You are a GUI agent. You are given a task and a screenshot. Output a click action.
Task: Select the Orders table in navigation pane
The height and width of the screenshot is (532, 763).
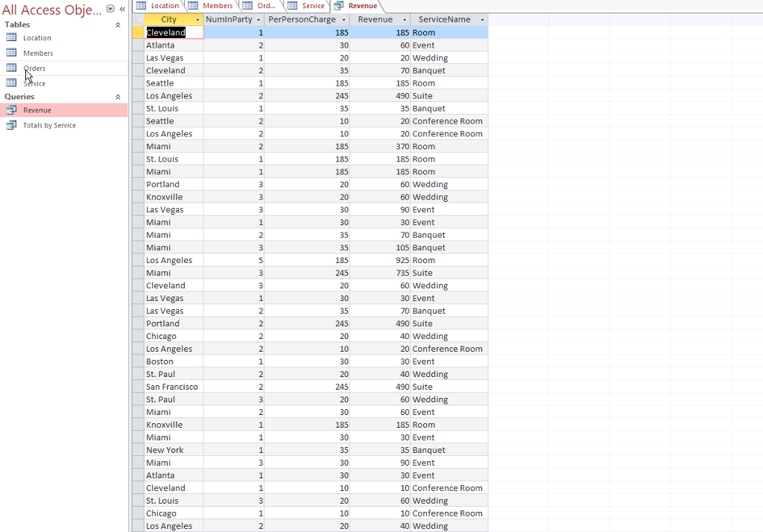tap(34, 68)
